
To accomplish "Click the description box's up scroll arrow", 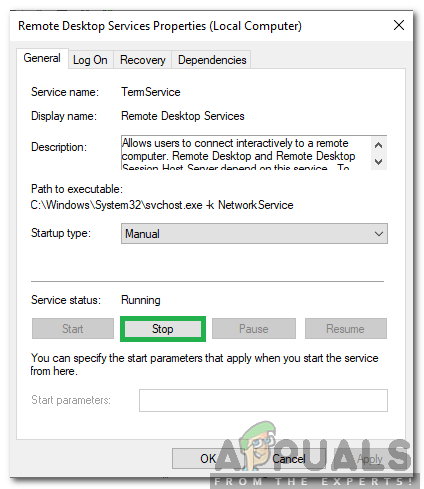I will pyautogui.click(x=378, y=145).
